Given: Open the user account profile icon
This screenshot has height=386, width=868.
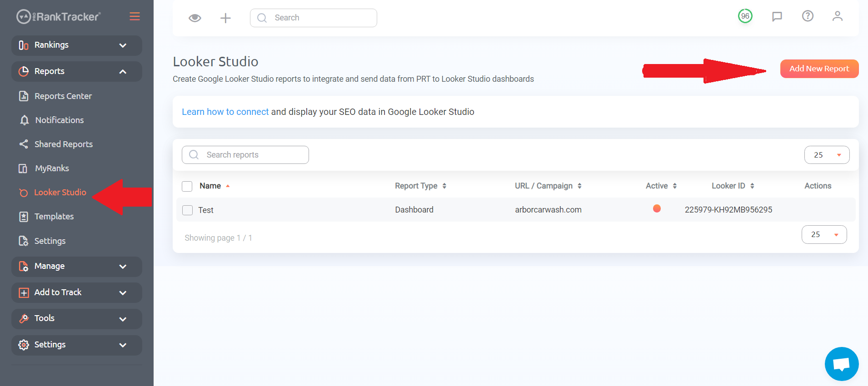Looking at the screenshot, I should 838,16.
